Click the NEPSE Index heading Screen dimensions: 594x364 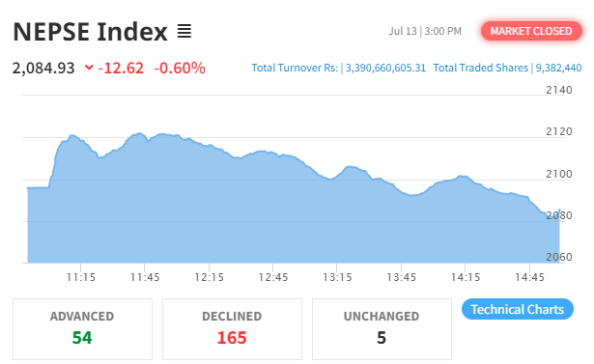[x=90, y=32]
